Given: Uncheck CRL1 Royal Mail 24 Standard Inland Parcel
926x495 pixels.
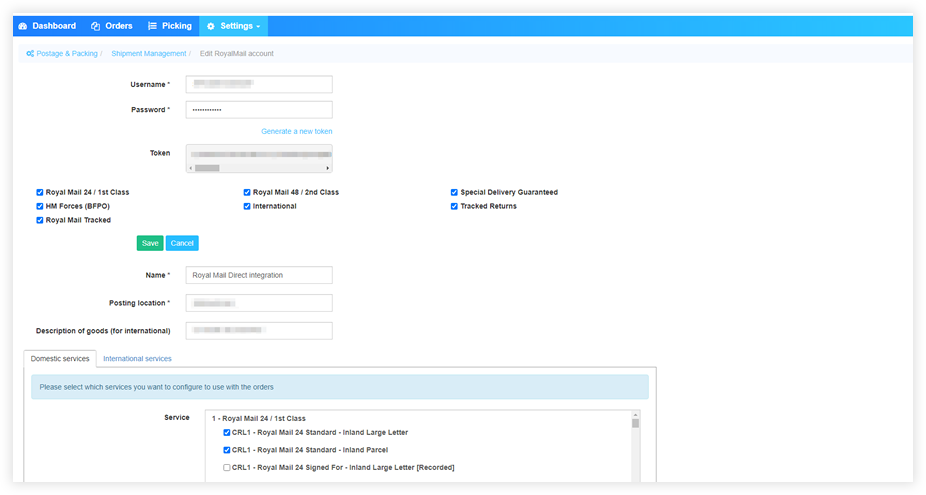Looking at the screenshot, I should pos(227,450).
